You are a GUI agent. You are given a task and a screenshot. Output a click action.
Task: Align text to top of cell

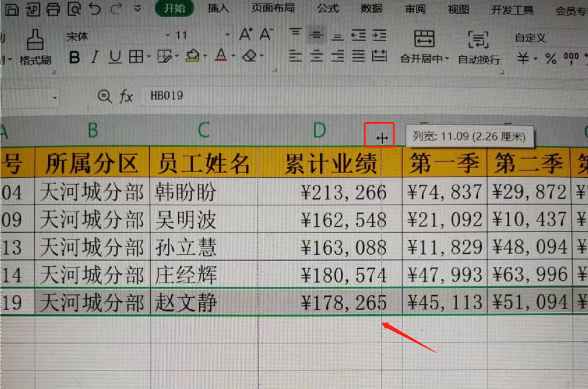pyautogui.click(x=295, y=33)
